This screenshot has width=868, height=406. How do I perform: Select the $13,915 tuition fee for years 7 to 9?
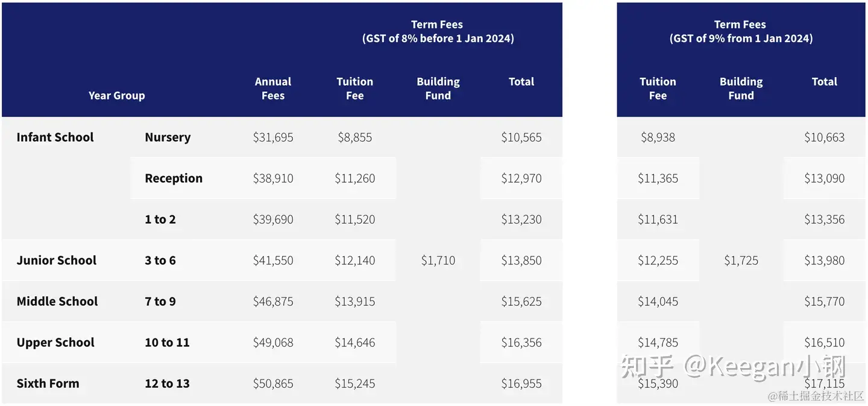pyautogui.click(x=354, y=301)
